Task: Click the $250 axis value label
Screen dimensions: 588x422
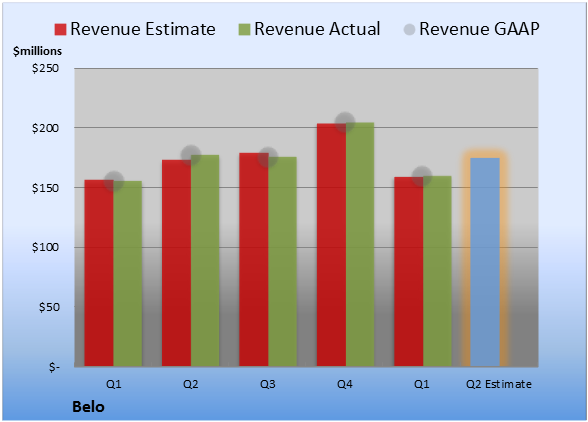Action: pyautogui.click(x=45, y=68)
